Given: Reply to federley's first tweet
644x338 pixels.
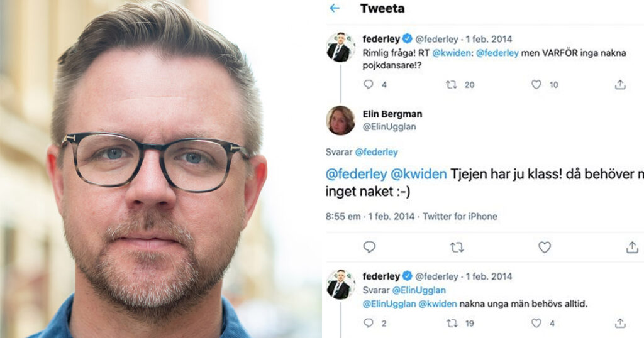Looking at the screenshot, I should [369, 84].
